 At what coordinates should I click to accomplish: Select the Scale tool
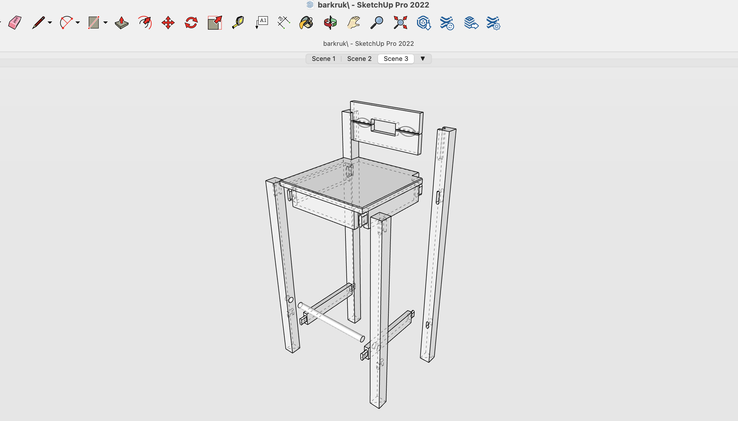[214, 22]
